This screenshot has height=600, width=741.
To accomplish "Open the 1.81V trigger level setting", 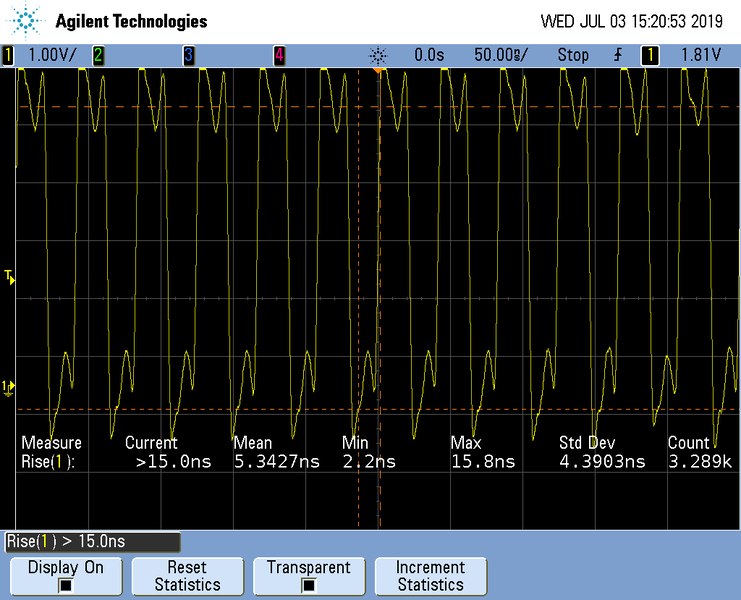I will [x=700, y=55].
